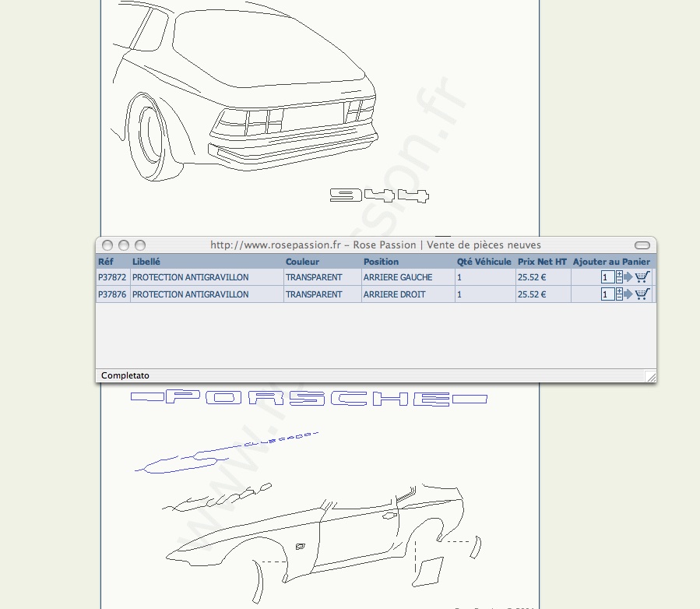The height and width of the screenshot is (609, 700).
Task: Decrease quantity with minus for P37872
Action: coord(620,280)
